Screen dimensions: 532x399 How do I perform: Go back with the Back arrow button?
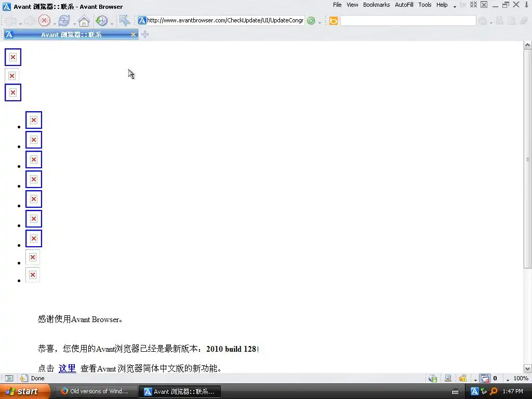(x=10, y=21)
